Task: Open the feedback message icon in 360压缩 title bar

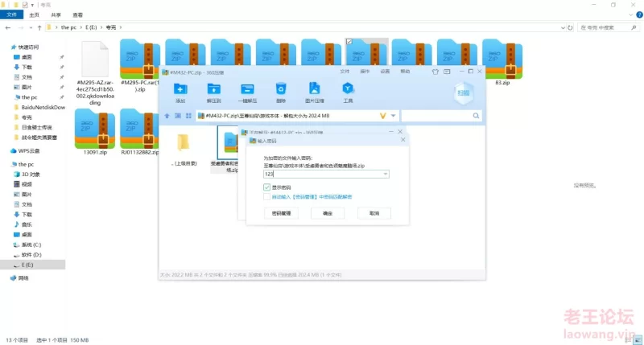Action: coord(447,72)
